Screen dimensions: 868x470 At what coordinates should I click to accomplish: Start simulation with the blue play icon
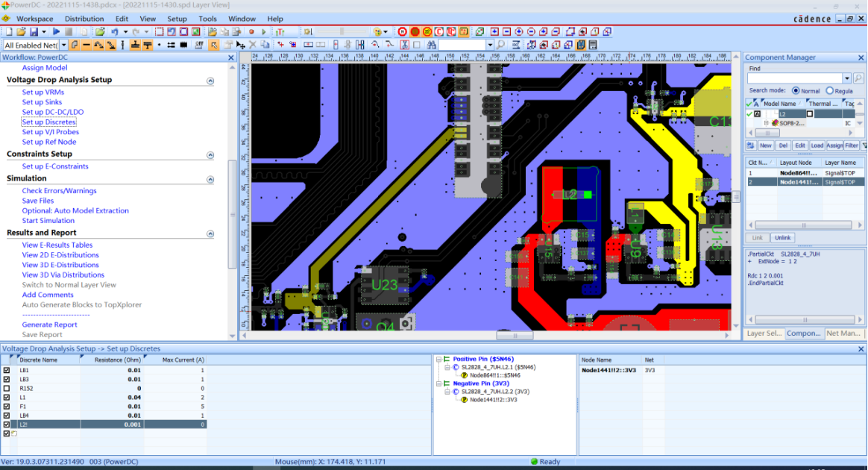coord(56,31)
